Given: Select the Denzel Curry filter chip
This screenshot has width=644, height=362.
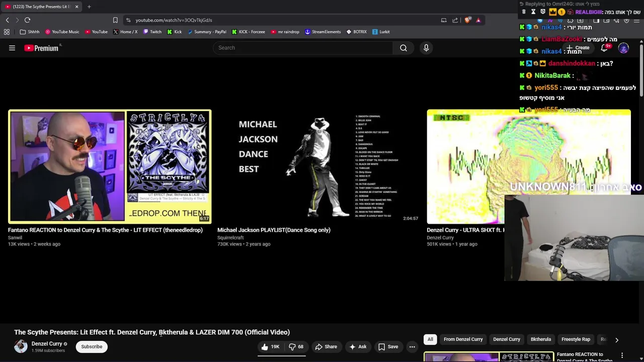Looking at the screenshot, I should coord(507,339).
